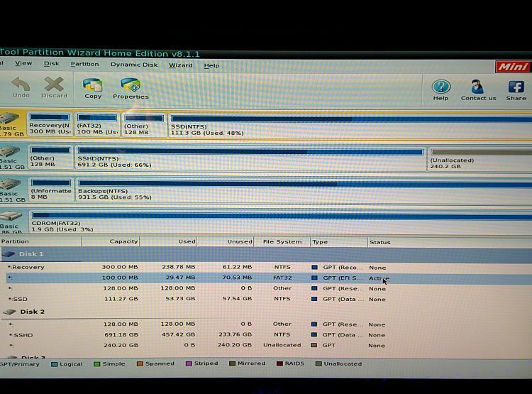Sort by the Status column header
The height and width of the screenshot is (394, 532).
pos(450,243)
